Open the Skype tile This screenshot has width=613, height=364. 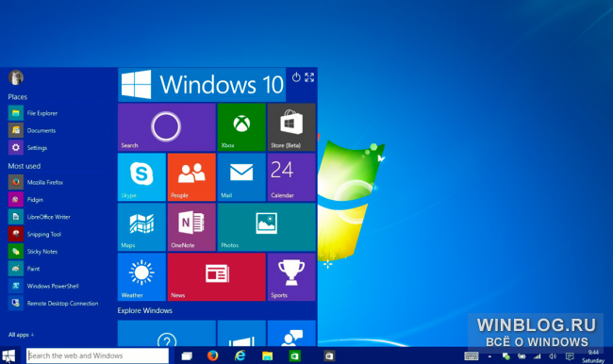141,177
